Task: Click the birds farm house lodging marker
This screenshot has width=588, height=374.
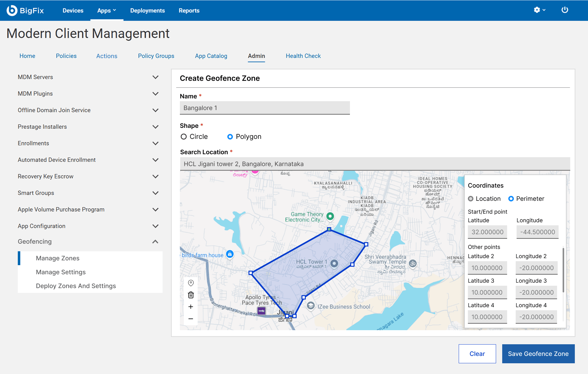Action: (230, 254)
